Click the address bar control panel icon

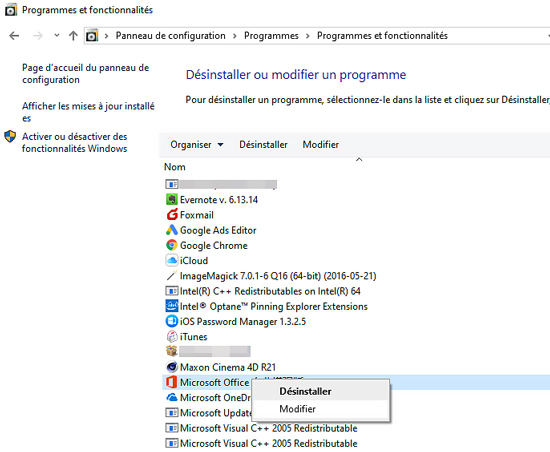[92, 36]
